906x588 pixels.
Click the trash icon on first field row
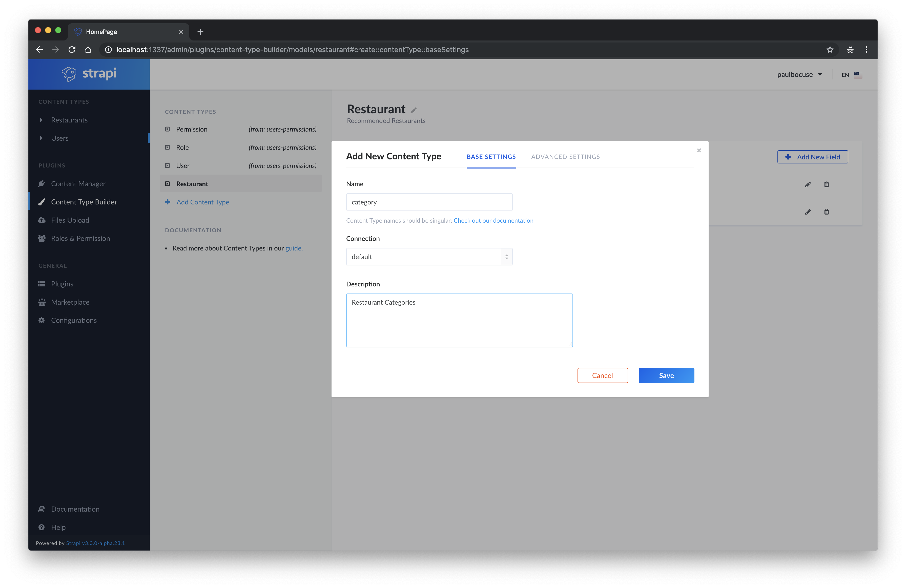826,185
